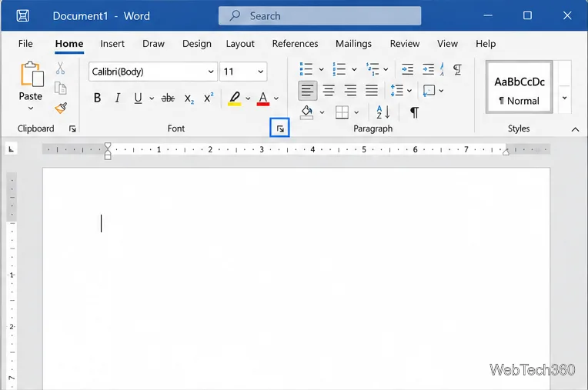The image size is (588, 390).
Task: Open the Paste options dropdown arrow
Action: [31, 108]
